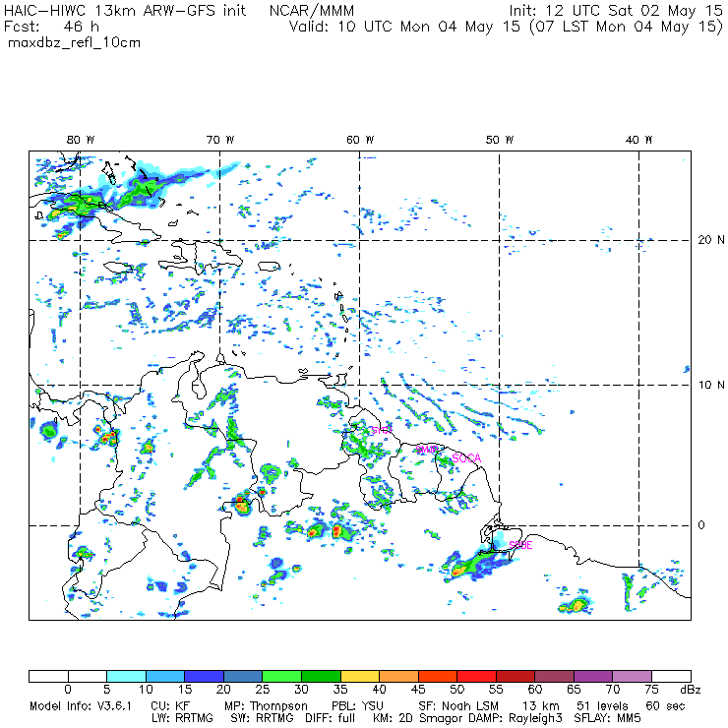Click the light cyan 5–10 dBZ colorbar segment
728x728 pixels.
click(x=126, y=676)
